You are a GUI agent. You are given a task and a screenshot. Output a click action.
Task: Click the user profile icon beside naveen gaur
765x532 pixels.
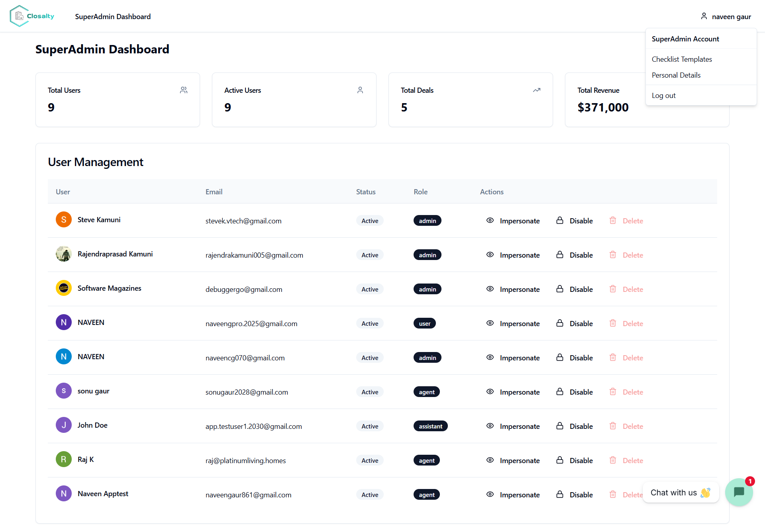(x=704, y=16)
